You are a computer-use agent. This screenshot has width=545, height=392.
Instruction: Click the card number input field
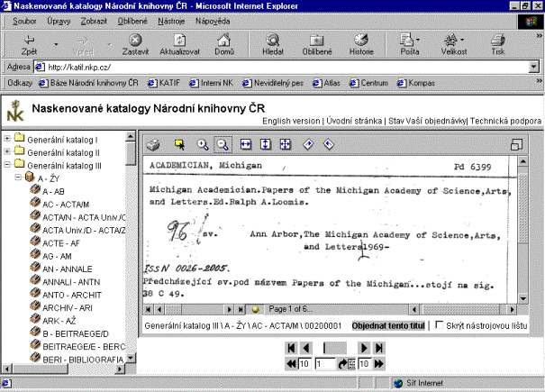point(327,363)
